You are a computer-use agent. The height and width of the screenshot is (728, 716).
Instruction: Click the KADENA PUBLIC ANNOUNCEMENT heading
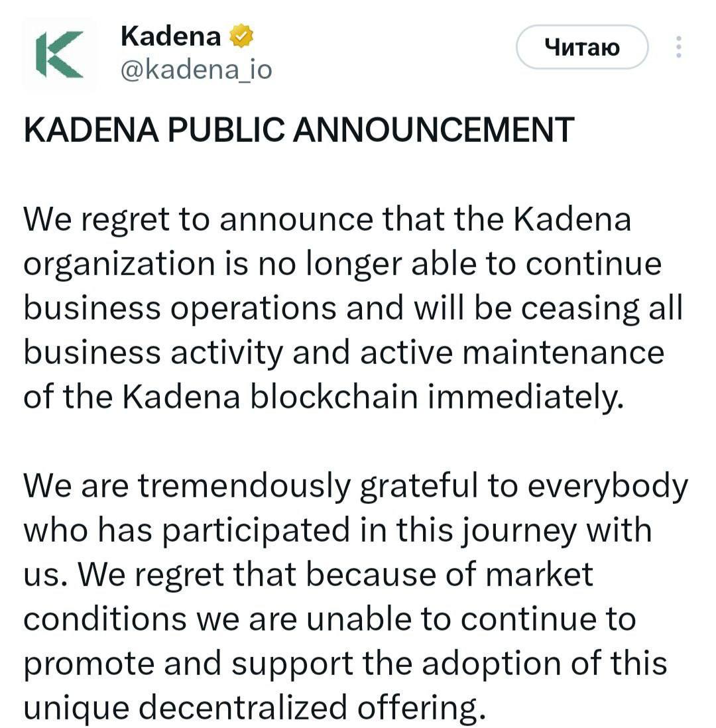[x=298, y=130]
